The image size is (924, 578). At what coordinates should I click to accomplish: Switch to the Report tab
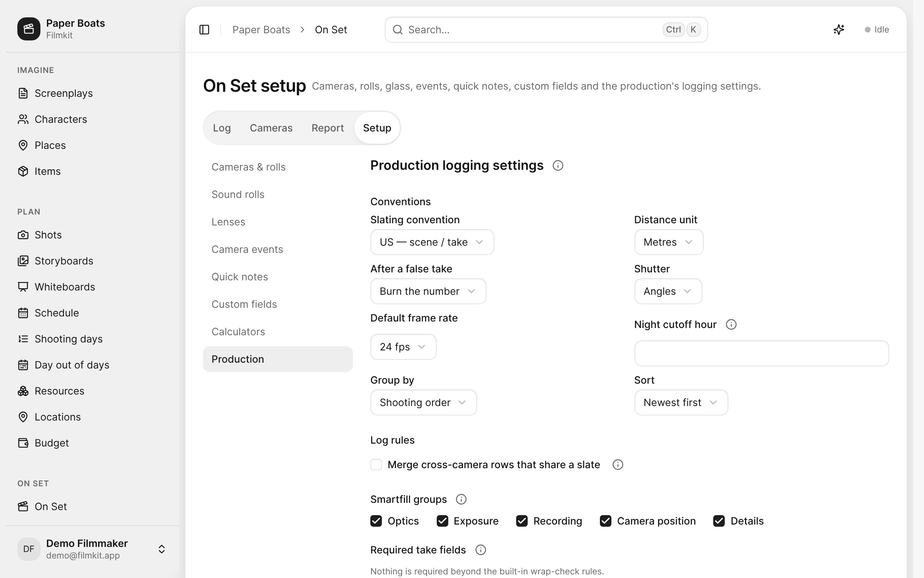click(328, 128)
